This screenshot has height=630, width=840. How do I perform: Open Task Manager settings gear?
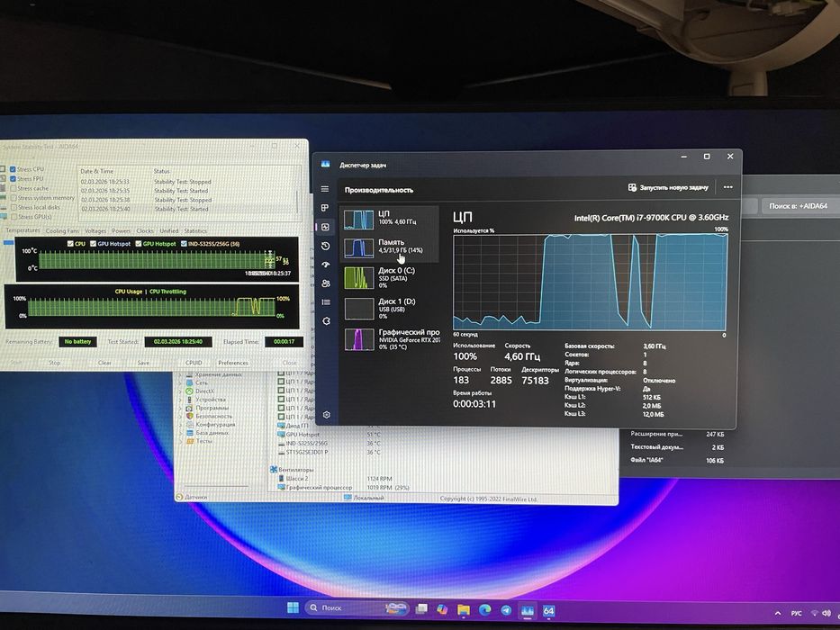click(327, 415)
